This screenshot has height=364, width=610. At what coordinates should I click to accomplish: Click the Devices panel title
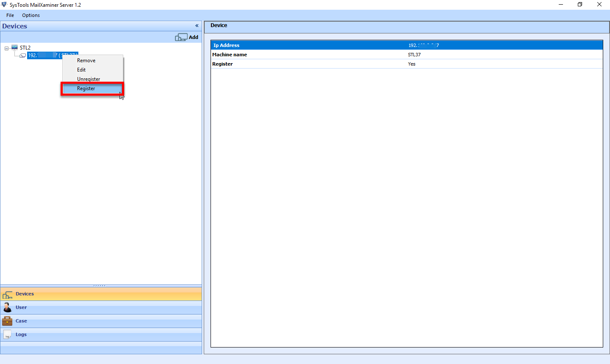15,26
